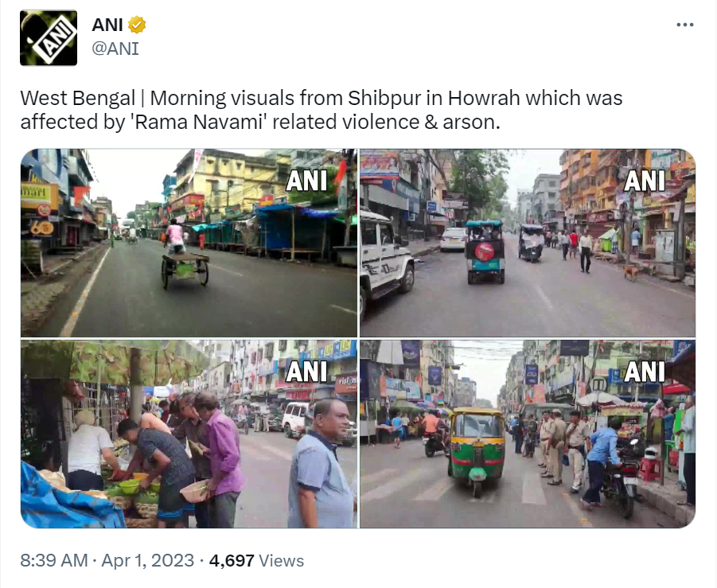Open the ANI display name link
717x588 pixels.
[107, 25]
